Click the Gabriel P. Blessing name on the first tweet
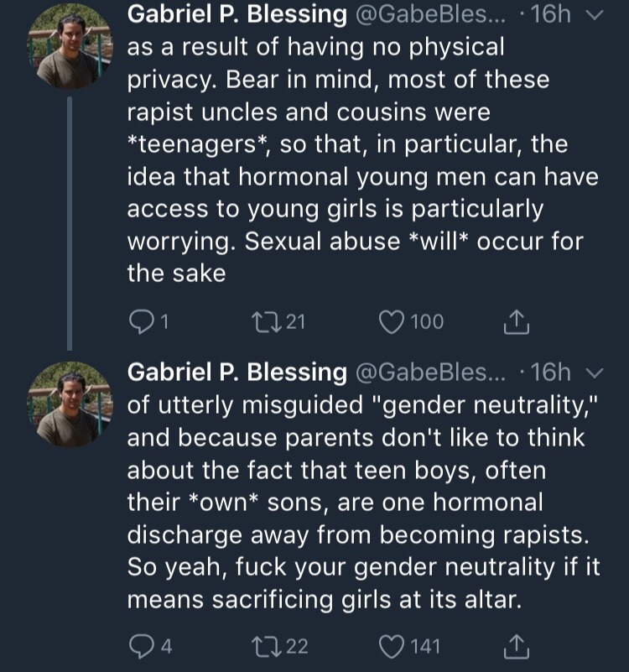 point(238,15)
